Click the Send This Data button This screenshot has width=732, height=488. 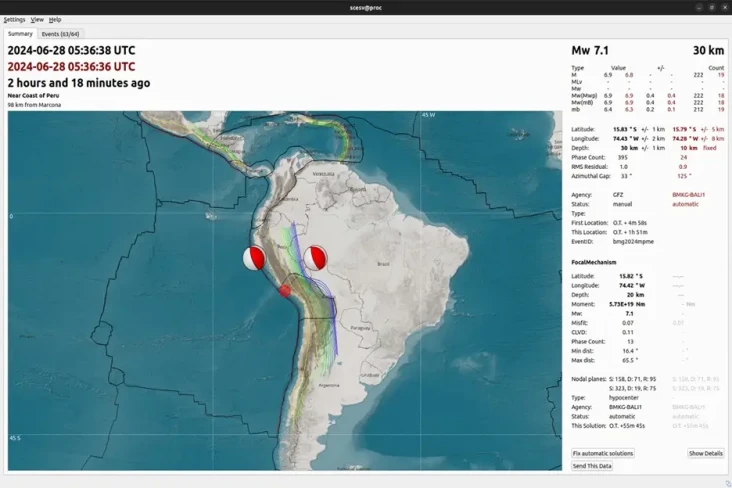point(591,466)
